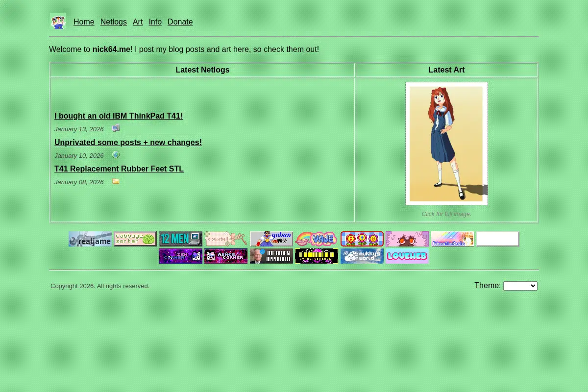Open the Ashie Corner badge

coord(226,256)
